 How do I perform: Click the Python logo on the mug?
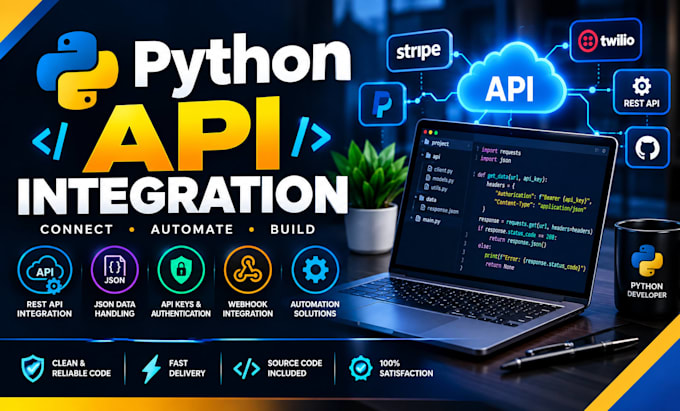[x=647, y=261]
